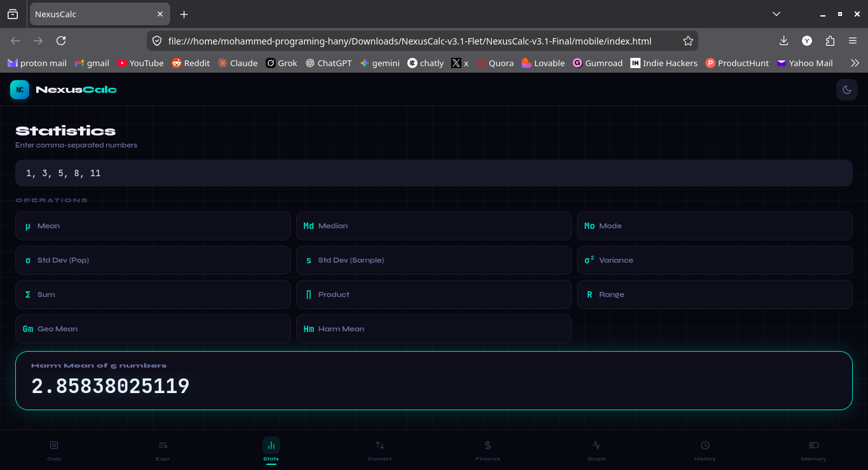This screenshot has width=868, height=470.
Task: Open the Yahoo Mail bookmark
Action: click(804, 63)
